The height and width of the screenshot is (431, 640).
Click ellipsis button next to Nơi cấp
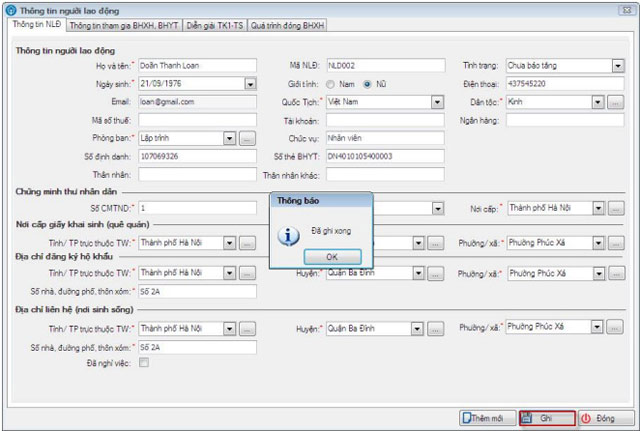[x=617, y=208]
